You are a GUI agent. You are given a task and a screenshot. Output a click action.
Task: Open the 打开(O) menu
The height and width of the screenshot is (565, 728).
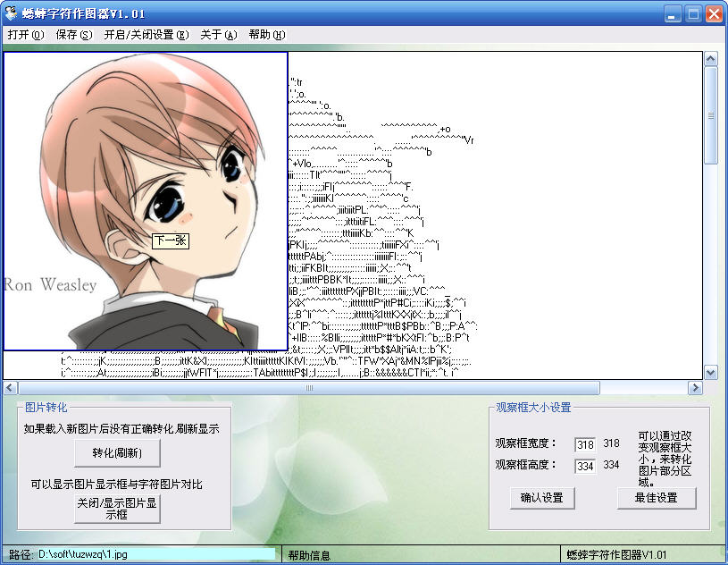pos(26,35)
